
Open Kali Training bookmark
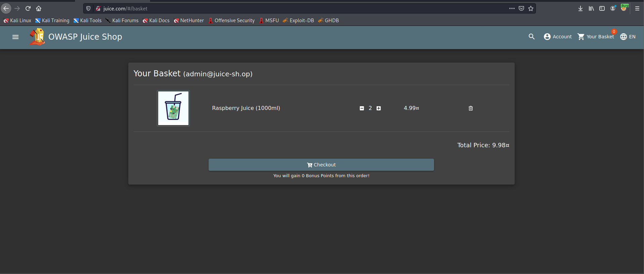[x=52, y=21]
